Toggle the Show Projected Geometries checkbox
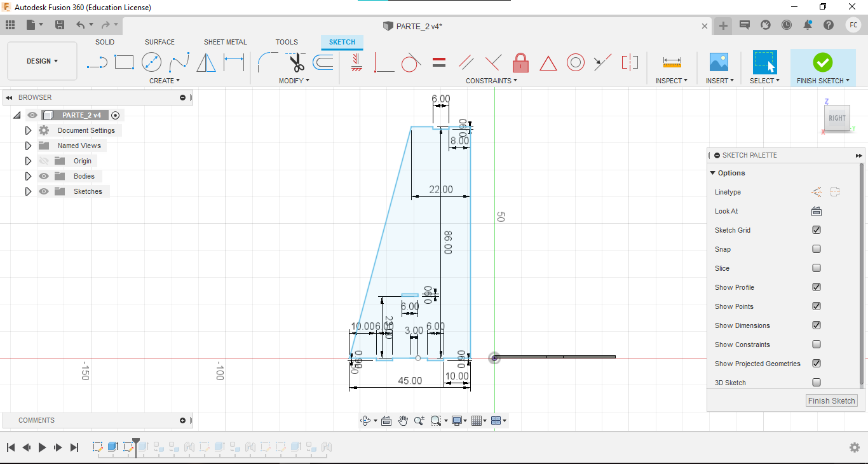The image size is (868, 464). click(x=817, y=364)
